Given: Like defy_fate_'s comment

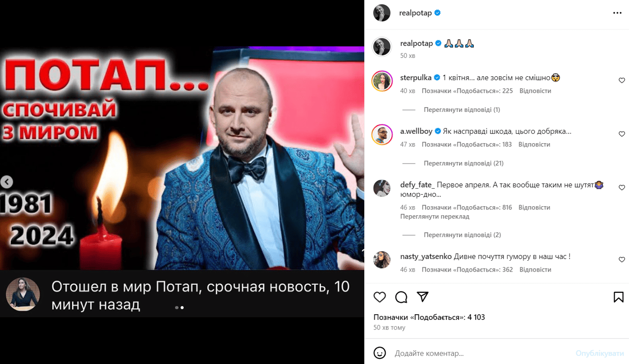Looking at the screenshot, I should click(622, 188).
